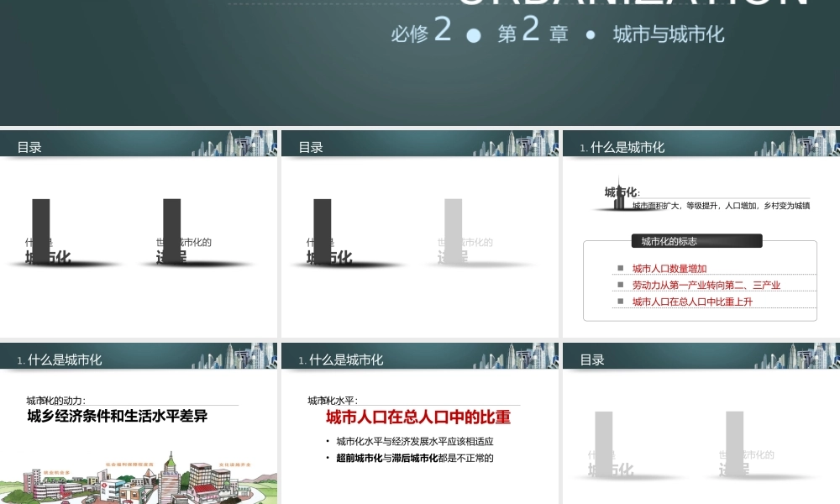Screen dimensions: 840x504
Task: Click the 第 2 章 chapter text
Action: pos(533,31)
